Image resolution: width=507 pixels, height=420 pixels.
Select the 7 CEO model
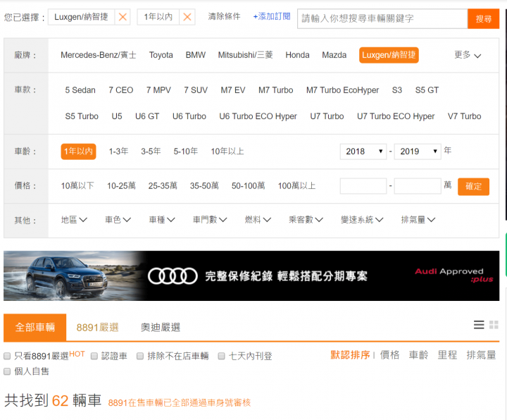click(121, 90)
